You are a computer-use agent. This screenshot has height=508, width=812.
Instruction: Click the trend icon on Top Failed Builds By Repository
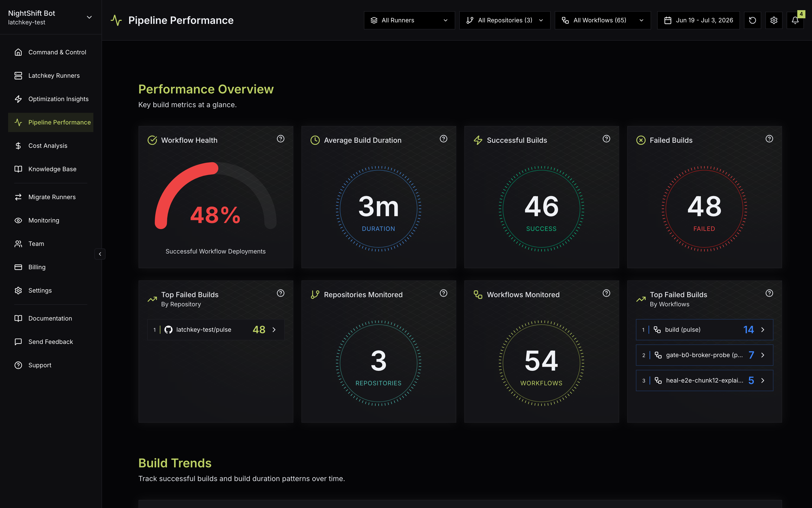tap(152, 299)
